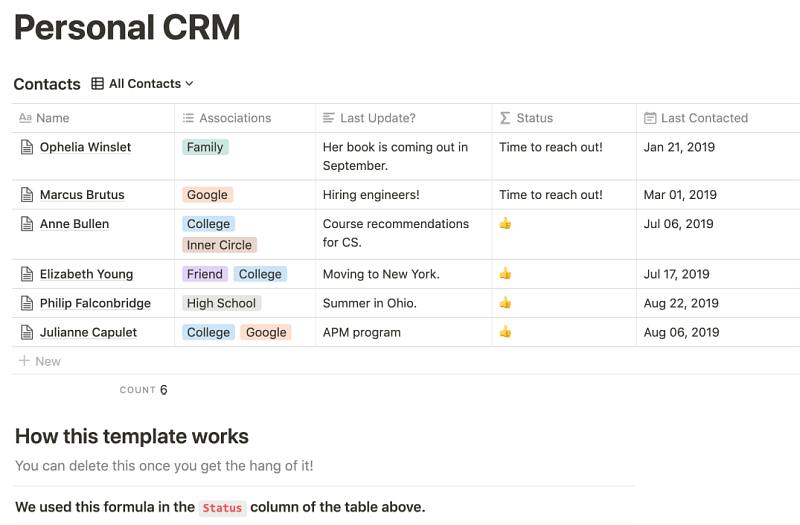Click the list icon in Associations header

pyautogui.click(x=188, y=118)
